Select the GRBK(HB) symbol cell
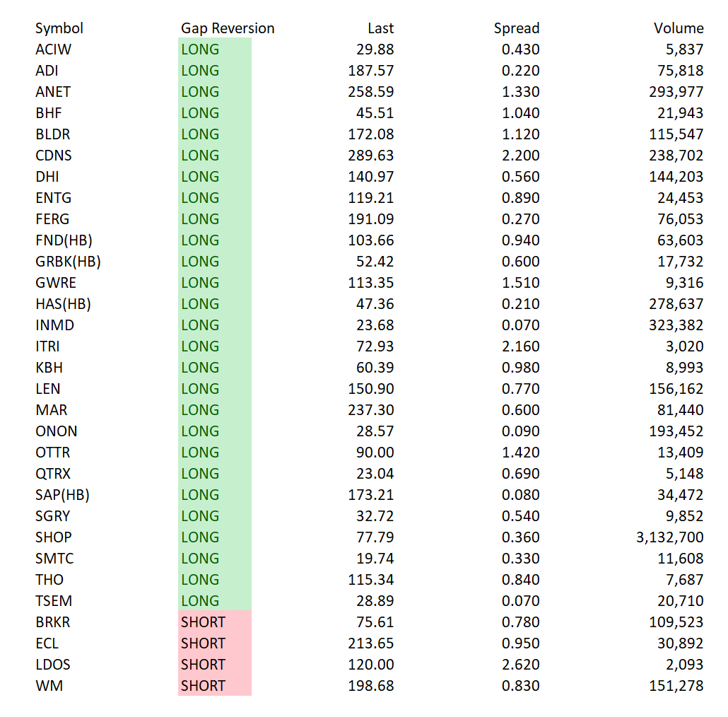 click(68, 262)
